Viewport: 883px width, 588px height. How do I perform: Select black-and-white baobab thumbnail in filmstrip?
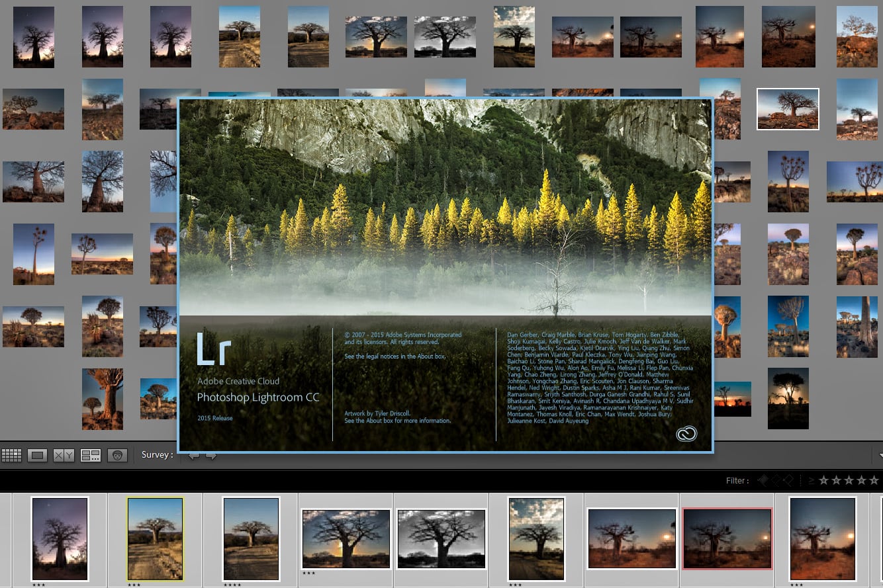click(x=441, y=538)
